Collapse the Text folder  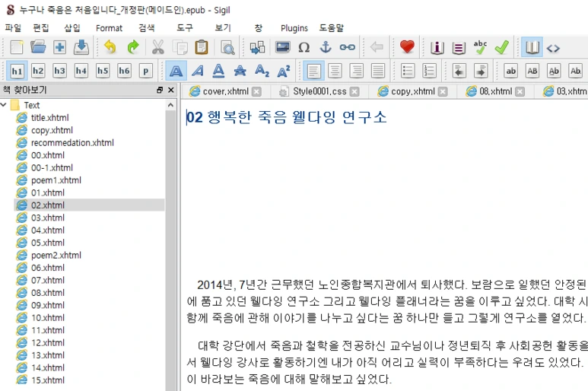coord(4,105)
